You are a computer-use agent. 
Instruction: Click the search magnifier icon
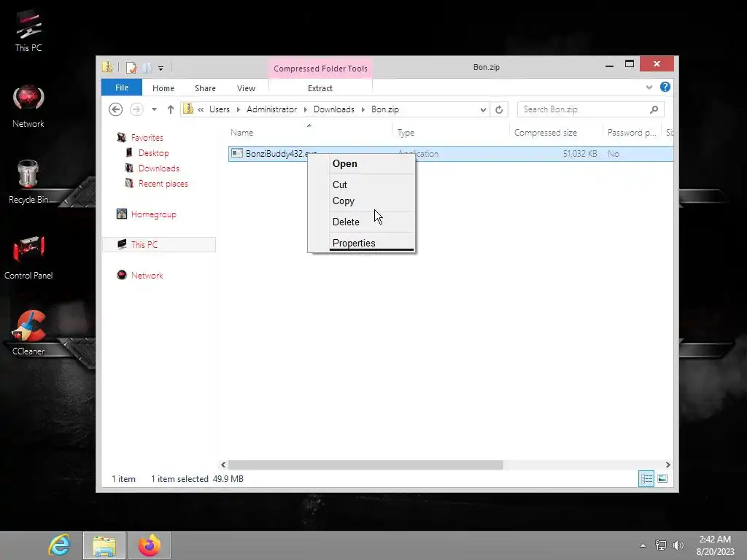[654, 109]
